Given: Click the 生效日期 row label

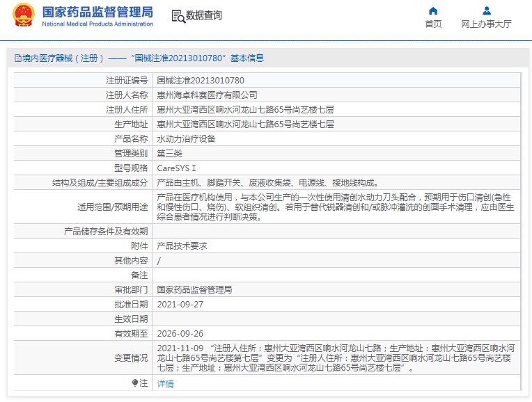Looking at the screenshot, I should click(131, 319).
